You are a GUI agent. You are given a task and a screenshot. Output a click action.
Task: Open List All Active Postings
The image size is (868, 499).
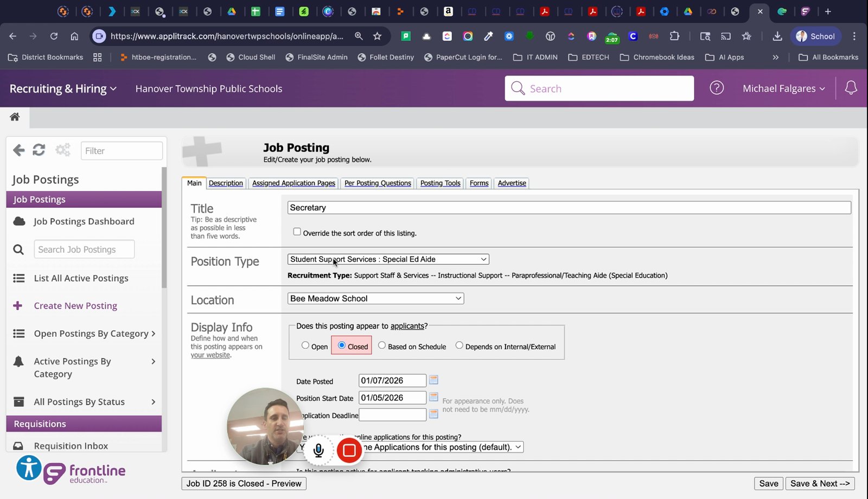81,278
